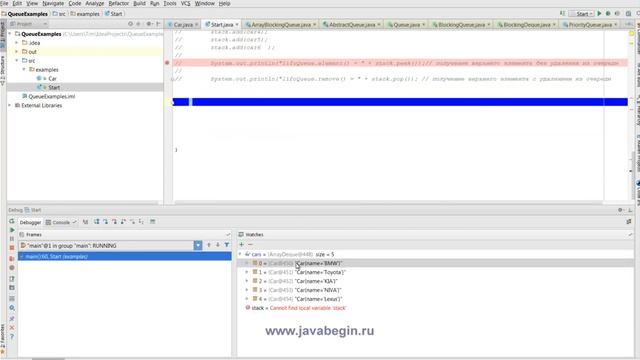
Task: Click project panel settings gear icon
Action: click(x=149, y=24)
